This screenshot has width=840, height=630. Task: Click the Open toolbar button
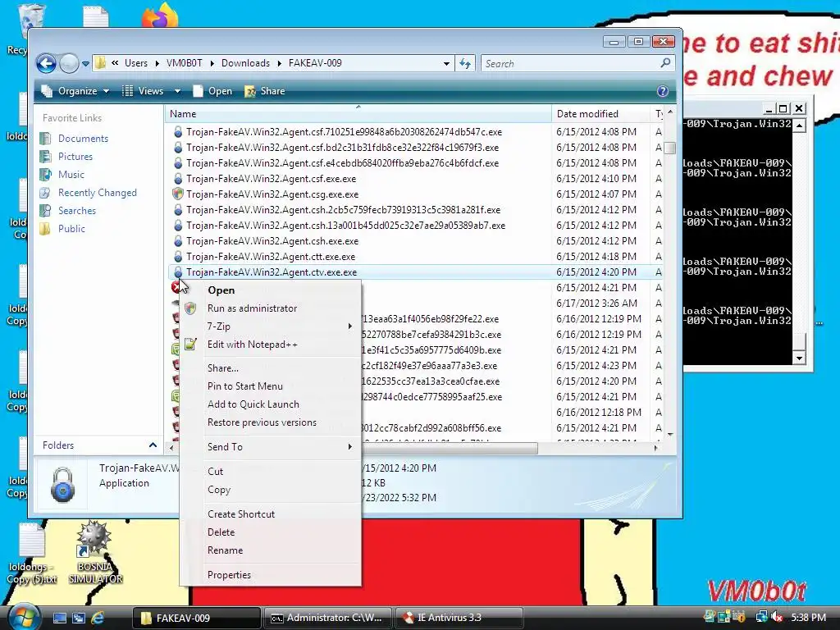tap(212, 91)
